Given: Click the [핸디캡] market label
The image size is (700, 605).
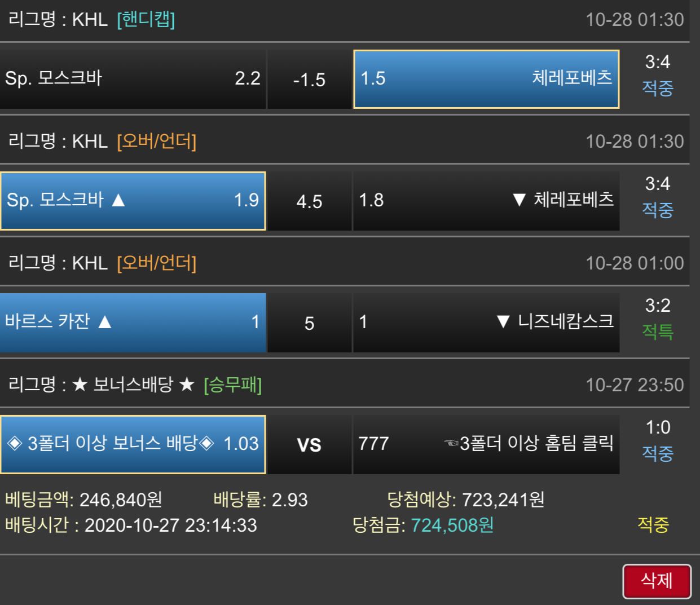Looking at the screenshot, I should tap(146, 20).
